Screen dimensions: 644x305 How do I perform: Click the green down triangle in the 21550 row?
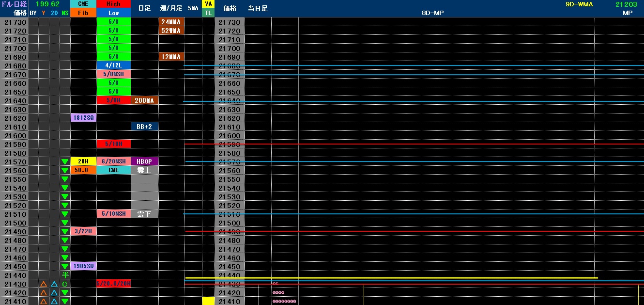[65, 179]
